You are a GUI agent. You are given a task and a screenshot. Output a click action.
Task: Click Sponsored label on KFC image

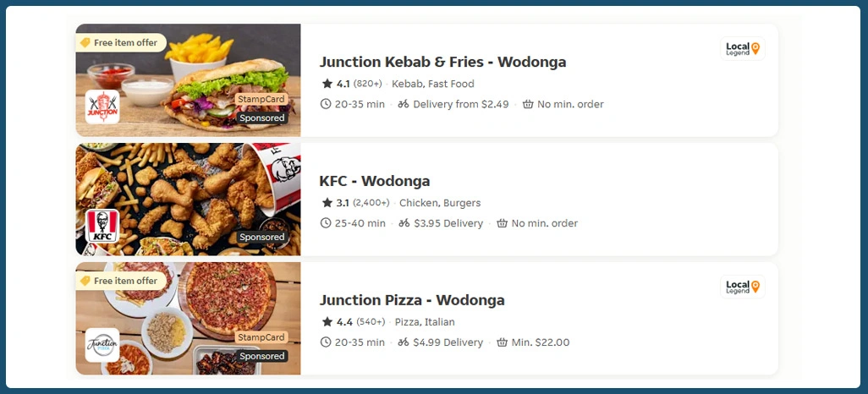261,237
